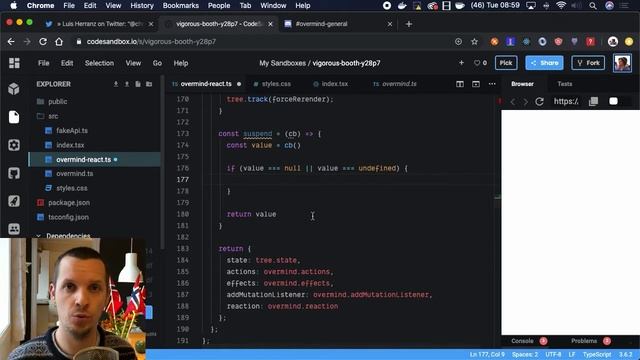This screenshot has height=360, width=640.
Task: Create new folder in Explorer
Action: coord(149,84)
